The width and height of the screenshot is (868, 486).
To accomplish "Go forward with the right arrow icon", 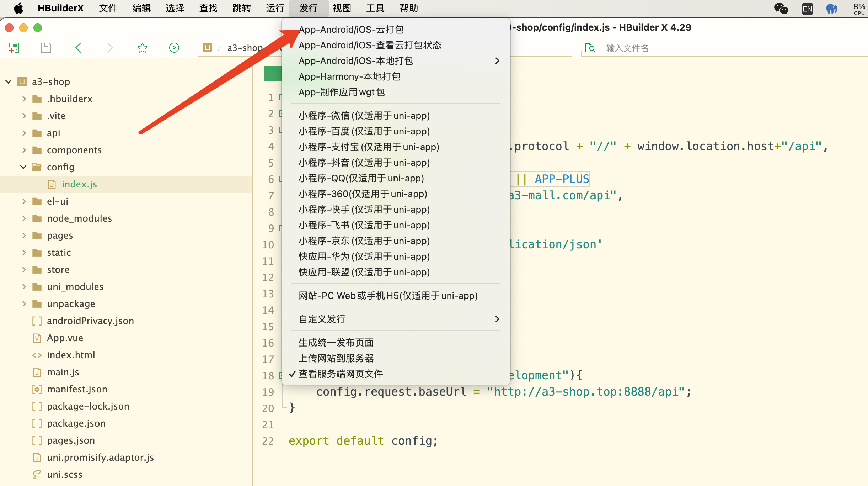I will tap(110, 47).
